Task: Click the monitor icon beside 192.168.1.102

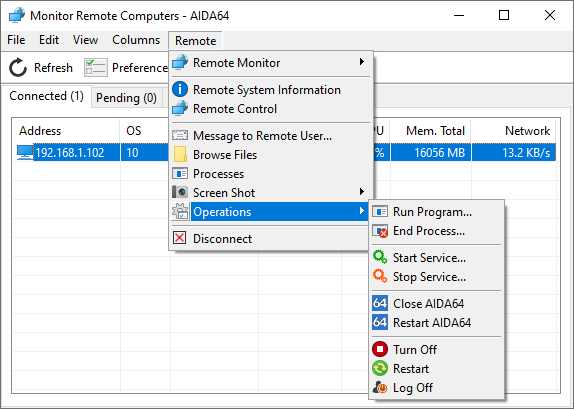Action: 25,152
